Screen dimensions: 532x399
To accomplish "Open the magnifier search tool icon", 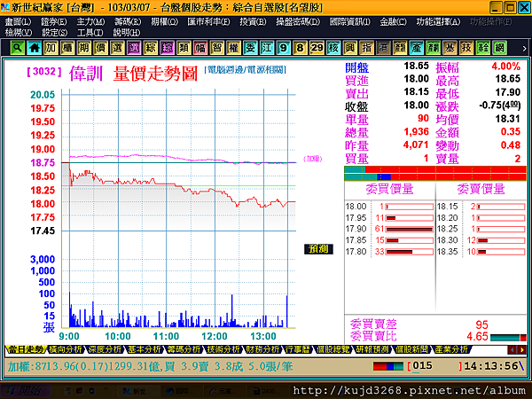I will click(18, 48).
